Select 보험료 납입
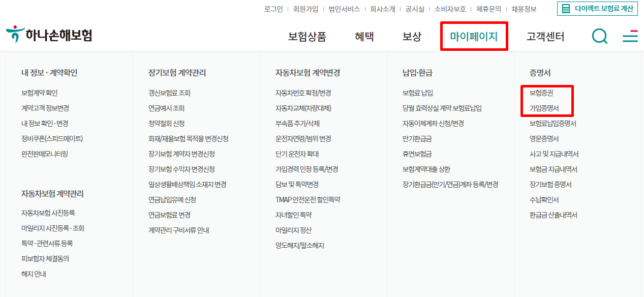The image size is (644, 297). [x=418, y=93]
